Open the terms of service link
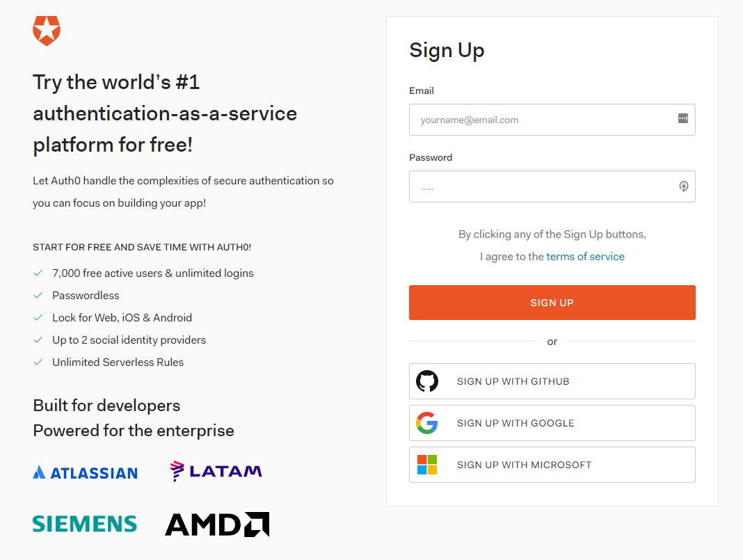 click(585, 256)
